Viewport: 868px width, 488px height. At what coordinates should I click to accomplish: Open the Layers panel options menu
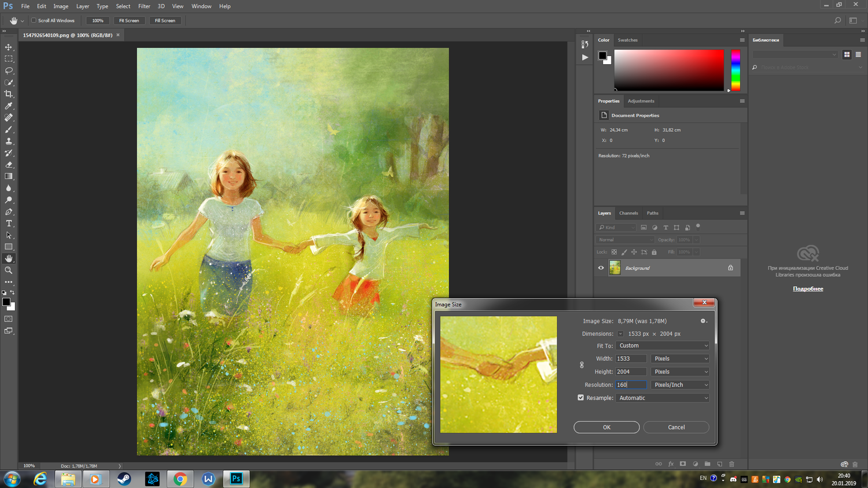(x=742, y=213)
